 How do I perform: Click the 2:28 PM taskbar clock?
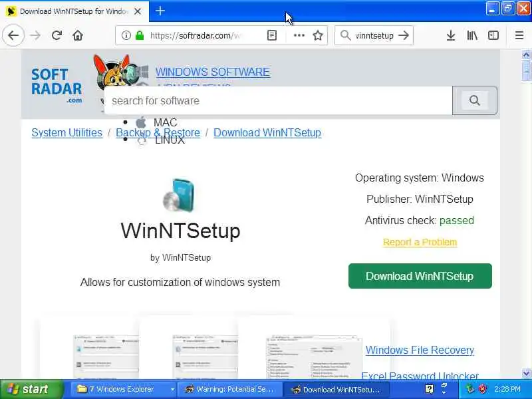coord(507,389)
